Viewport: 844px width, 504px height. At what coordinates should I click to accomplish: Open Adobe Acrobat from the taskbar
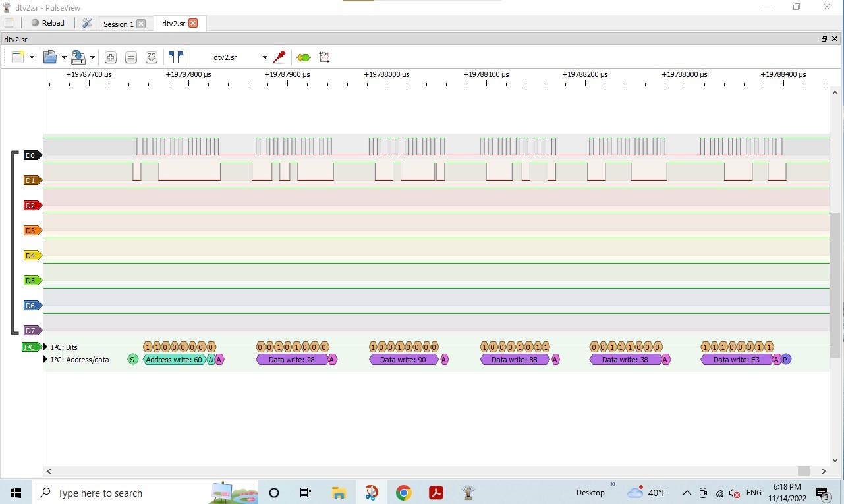click(x=436, y=493)
